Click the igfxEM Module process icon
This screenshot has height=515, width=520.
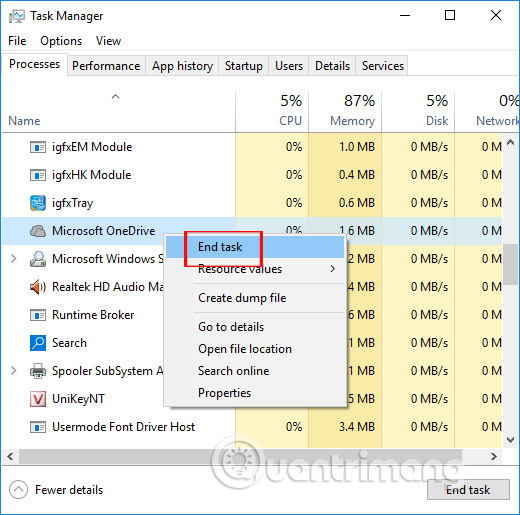[38, 147]
